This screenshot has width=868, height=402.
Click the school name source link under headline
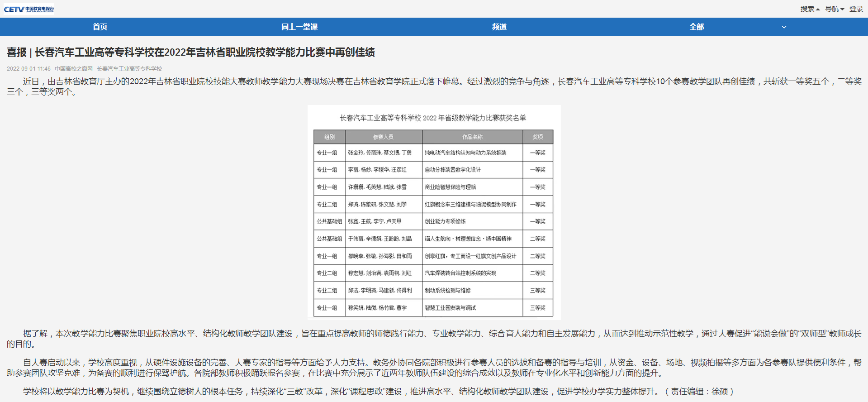(x=129, y=69)
